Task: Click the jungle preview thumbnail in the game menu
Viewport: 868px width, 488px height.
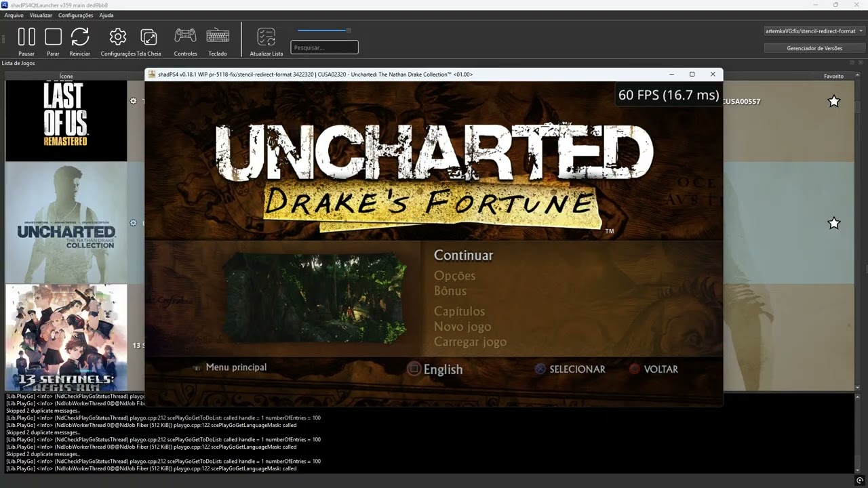Action: 315,298
